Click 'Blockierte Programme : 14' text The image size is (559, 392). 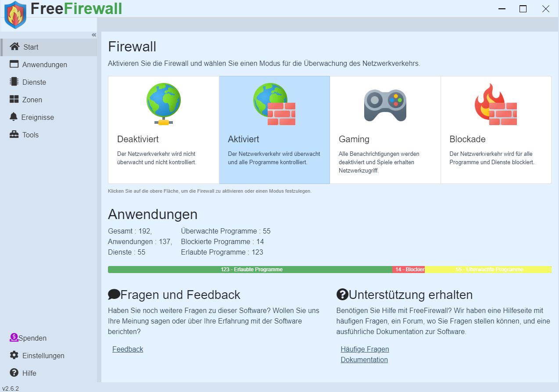[222, 242]
